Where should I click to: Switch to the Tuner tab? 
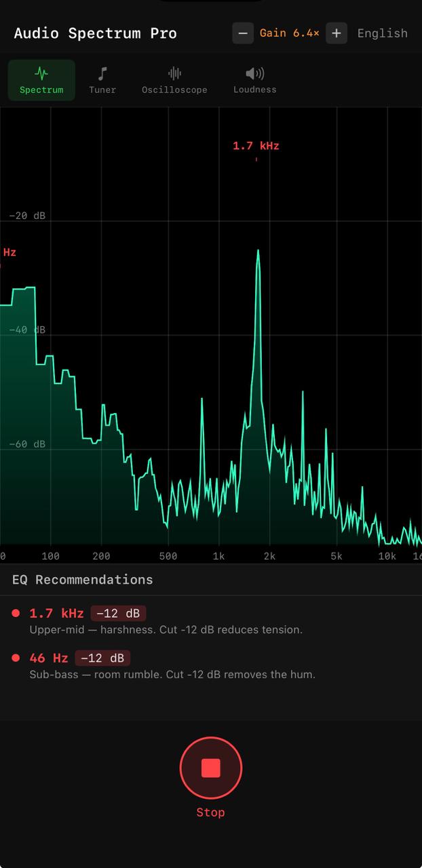[x=102, y=80]
